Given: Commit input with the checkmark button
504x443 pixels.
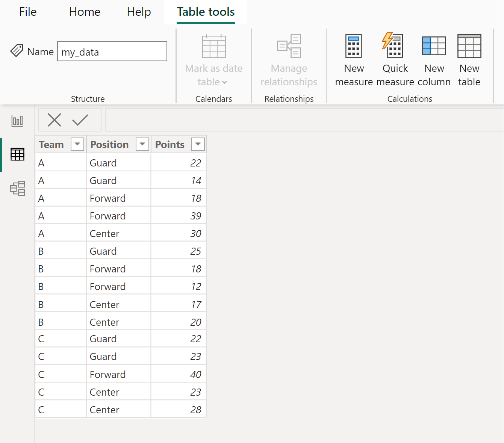Looking at the screenshot, I should 80,120.
